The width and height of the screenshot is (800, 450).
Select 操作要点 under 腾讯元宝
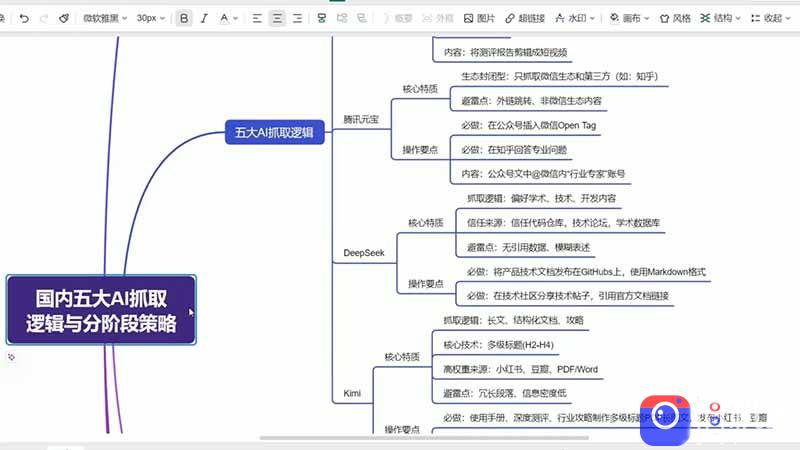point(420,149)
